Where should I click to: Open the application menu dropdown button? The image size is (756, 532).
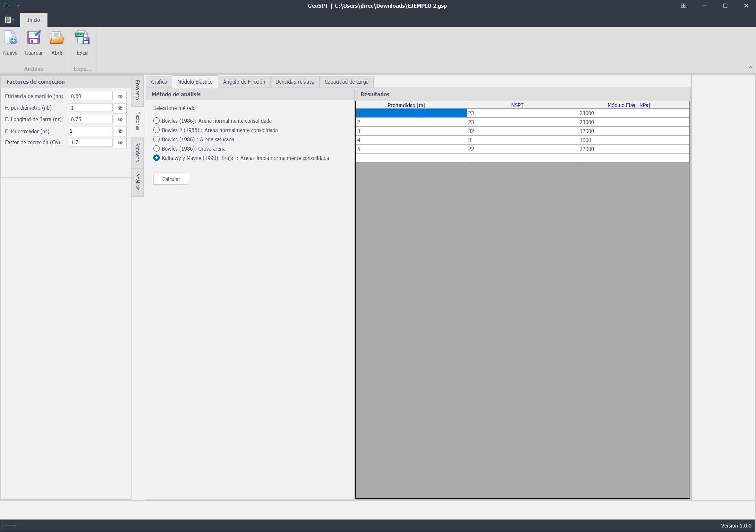(9, 20)
